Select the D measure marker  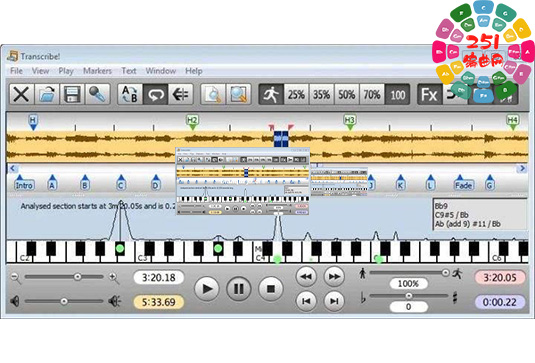point(156,184)
